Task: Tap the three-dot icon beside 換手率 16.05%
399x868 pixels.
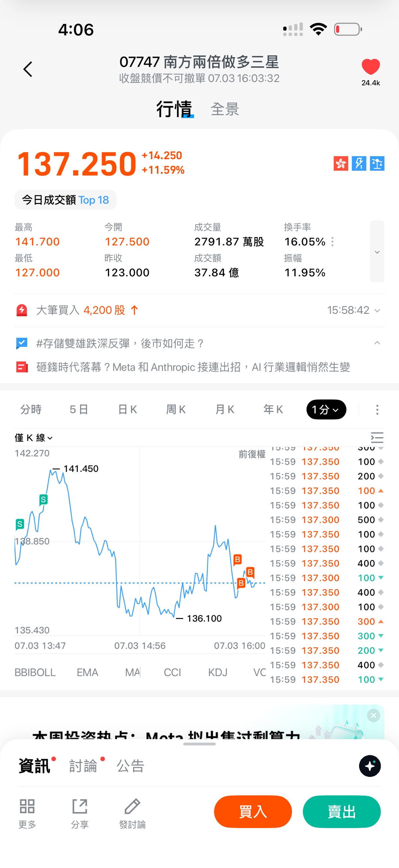Action: pyautogui.click(x=332, y=242)
